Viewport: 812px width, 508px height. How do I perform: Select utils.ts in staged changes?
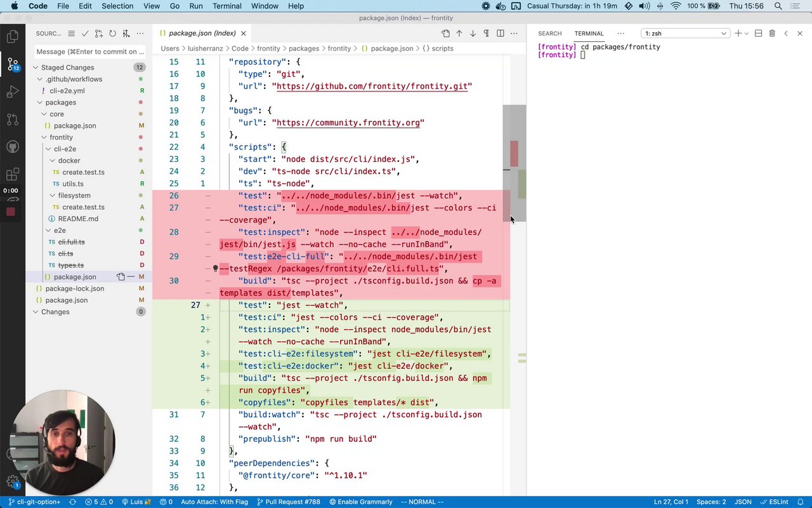pyautogui.click(x=73, y=184)
